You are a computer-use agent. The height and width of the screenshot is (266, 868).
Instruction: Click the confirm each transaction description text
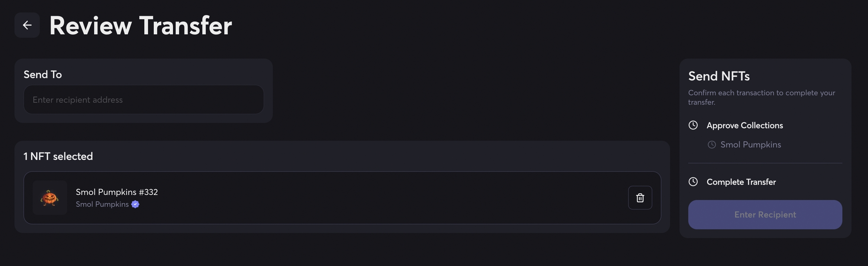(x=761, y=97)
